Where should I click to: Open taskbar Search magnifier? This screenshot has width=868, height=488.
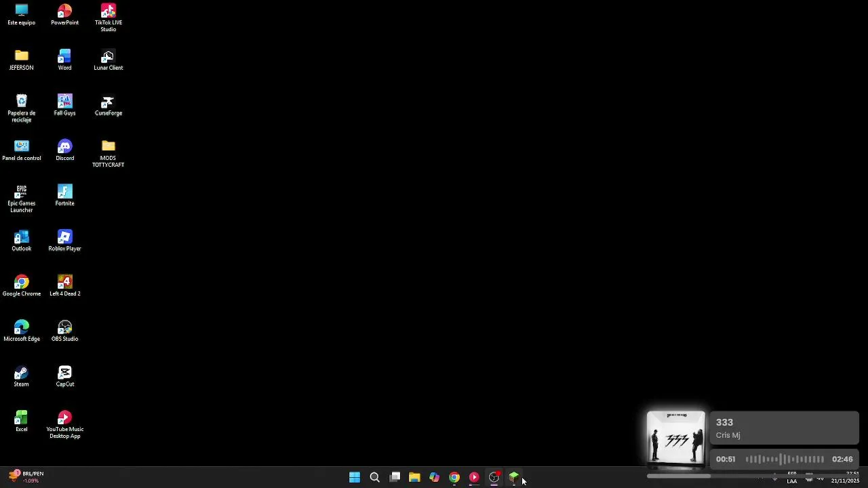[x=374, y=477]
